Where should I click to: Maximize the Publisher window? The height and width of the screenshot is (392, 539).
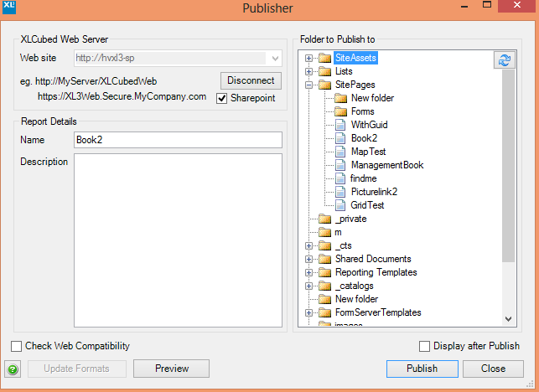[487, 5]
